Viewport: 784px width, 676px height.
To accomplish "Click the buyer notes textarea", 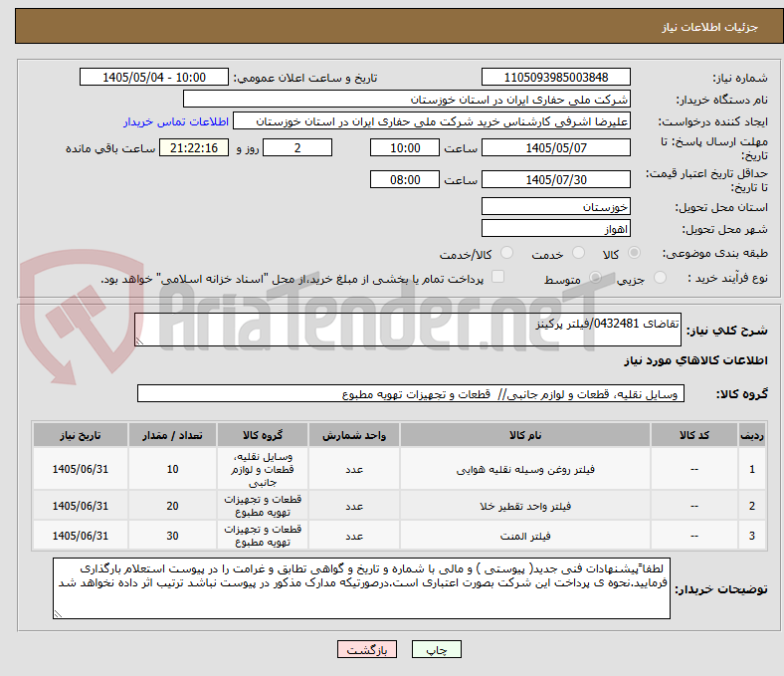I will click(361, 588).
